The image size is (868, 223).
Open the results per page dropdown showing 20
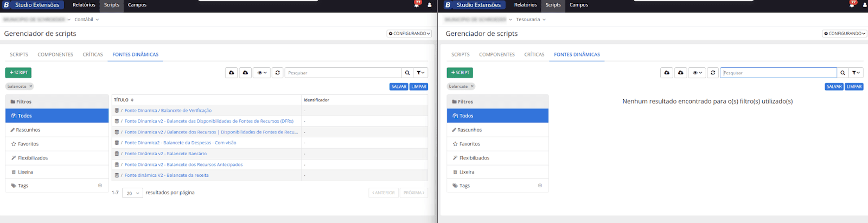(x=132, y=193)
